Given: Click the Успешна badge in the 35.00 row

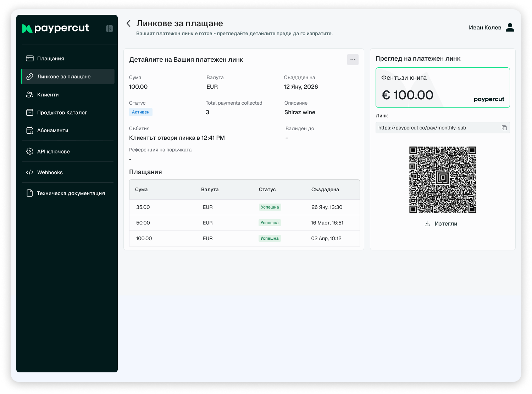Looking at the screenshot, I should [x=270, y=207].
